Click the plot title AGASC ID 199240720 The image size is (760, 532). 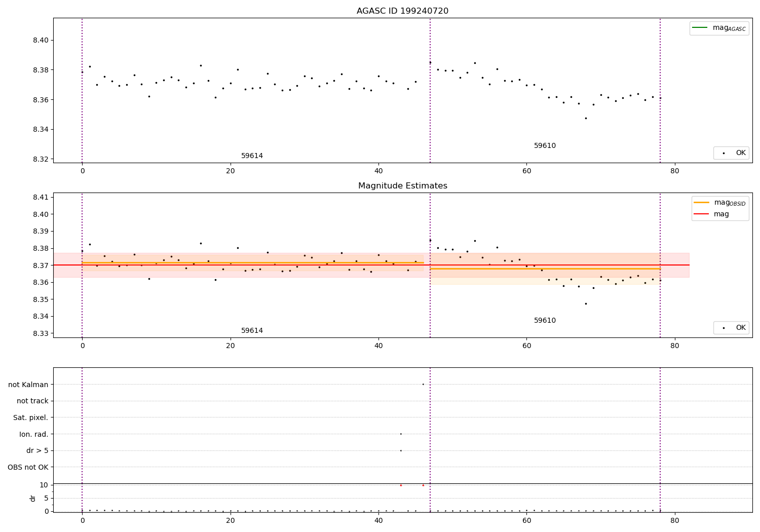[402, 11]
